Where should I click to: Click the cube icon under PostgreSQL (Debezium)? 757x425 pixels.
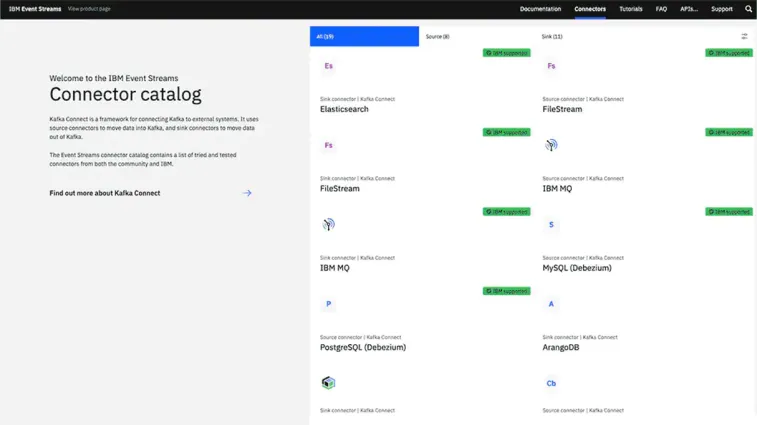pos(328,383)
